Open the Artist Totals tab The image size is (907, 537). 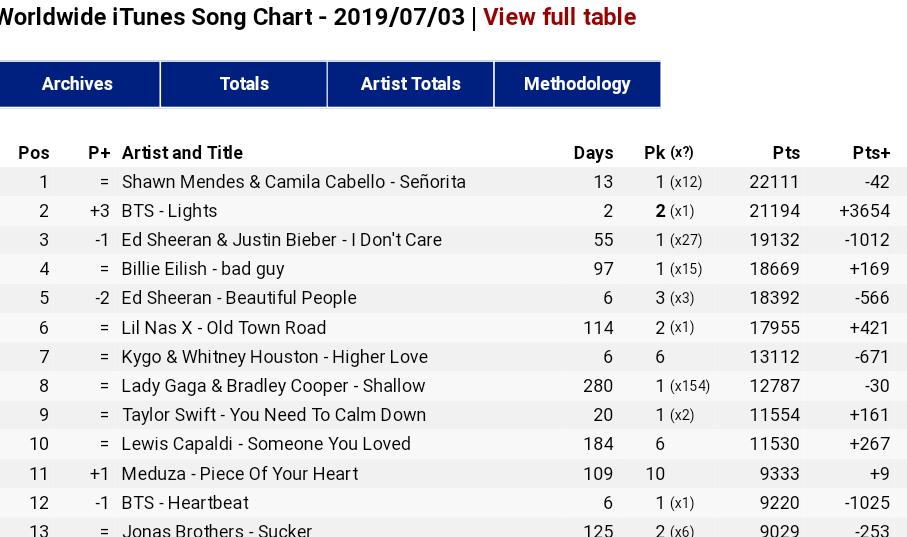click(411, 84)
